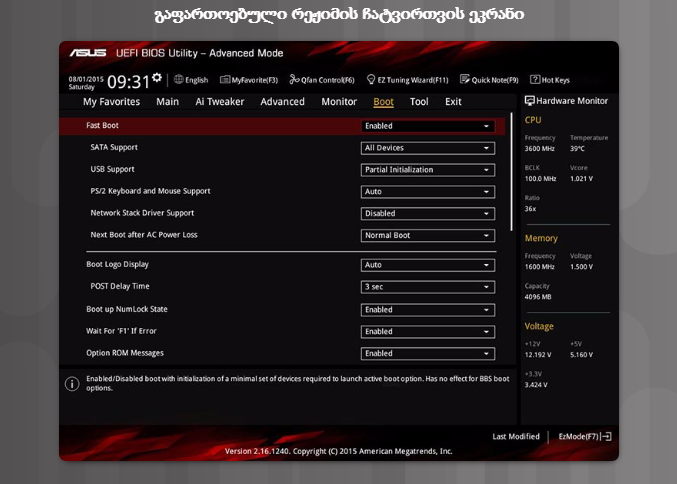
Task: Open the Fast Boot dropdown
Action: pyautogui.click(x=427, y=126)
